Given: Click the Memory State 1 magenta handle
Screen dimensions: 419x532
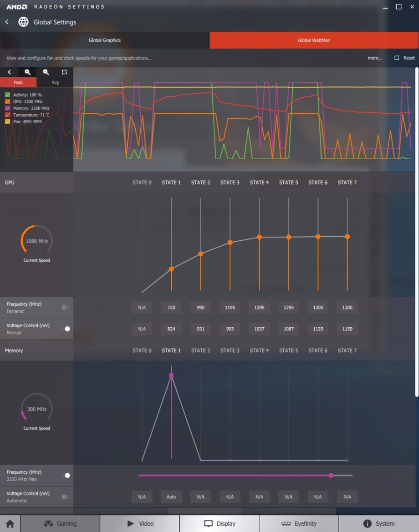Looking at the screenshot, I should [171, 375].
